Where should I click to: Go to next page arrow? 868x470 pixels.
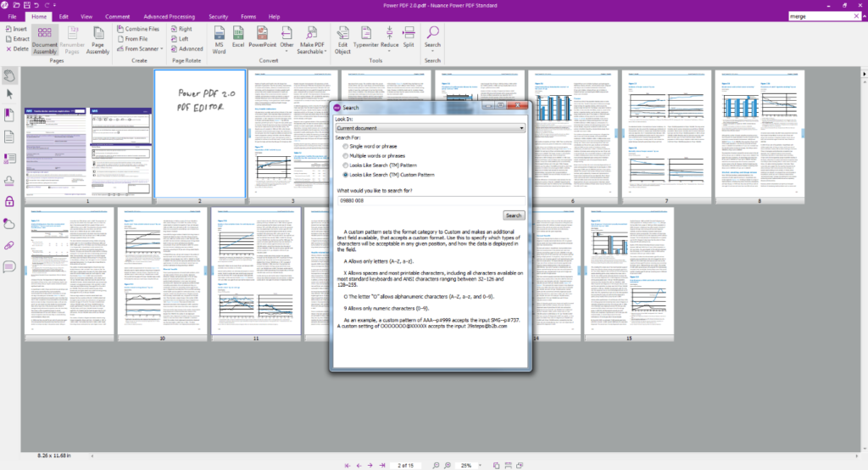370,466
